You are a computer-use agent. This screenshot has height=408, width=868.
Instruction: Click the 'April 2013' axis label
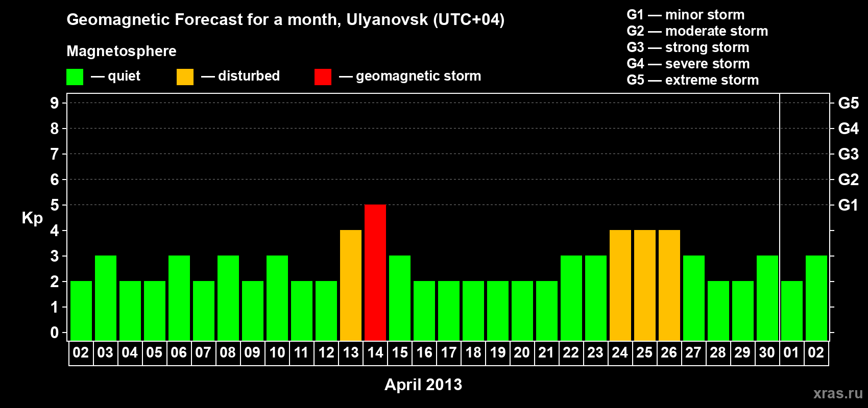[423, 385]
